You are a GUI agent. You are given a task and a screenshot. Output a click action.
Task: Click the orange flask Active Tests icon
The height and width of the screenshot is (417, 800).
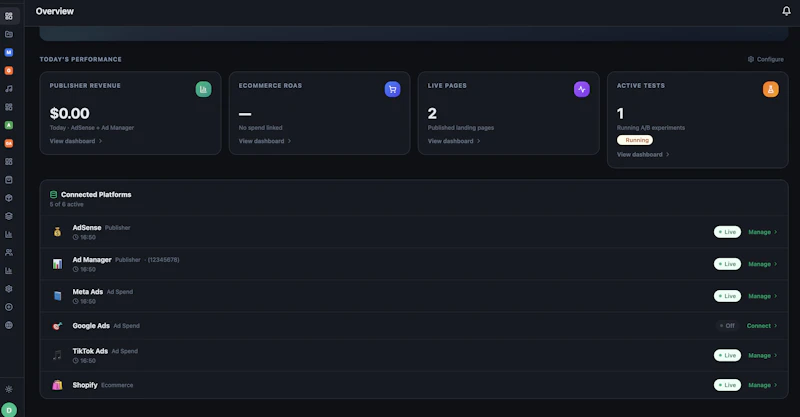[770, 89]
